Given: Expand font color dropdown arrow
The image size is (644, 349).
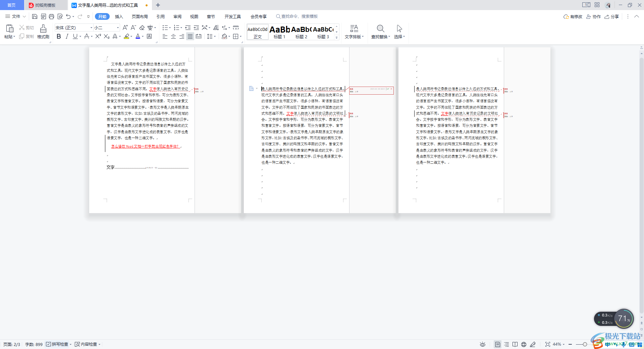Looking at the screenshot, I should click(143, 36).
